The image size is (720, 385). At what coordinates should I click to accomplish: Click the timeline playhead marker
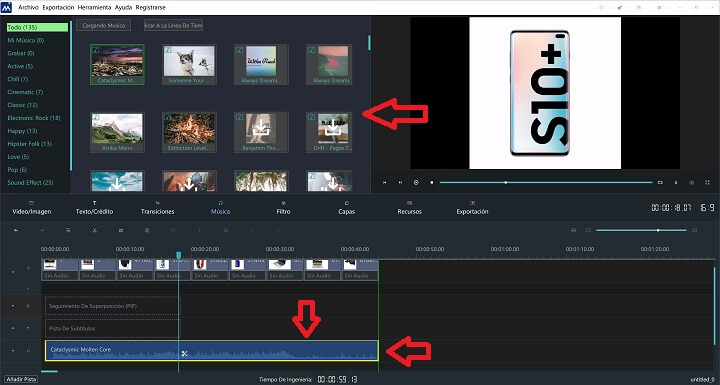point(179,255)
